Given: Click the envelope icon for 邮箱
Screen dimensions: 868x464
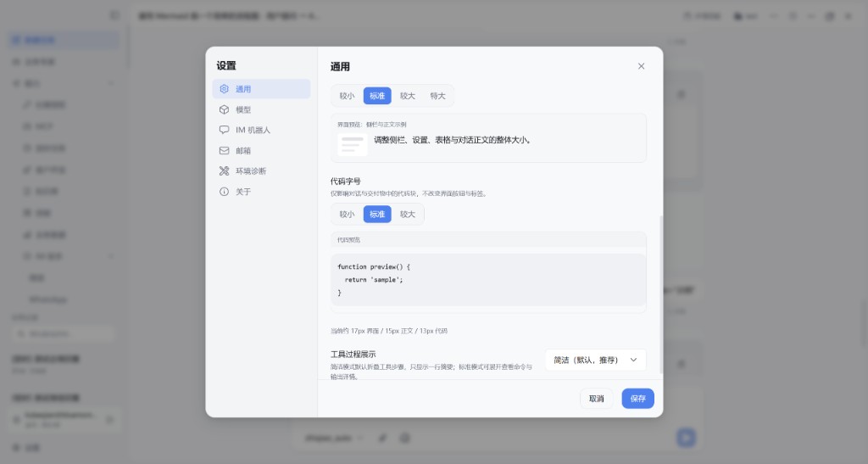Looking at the screenshot, I should click(224, 151).
